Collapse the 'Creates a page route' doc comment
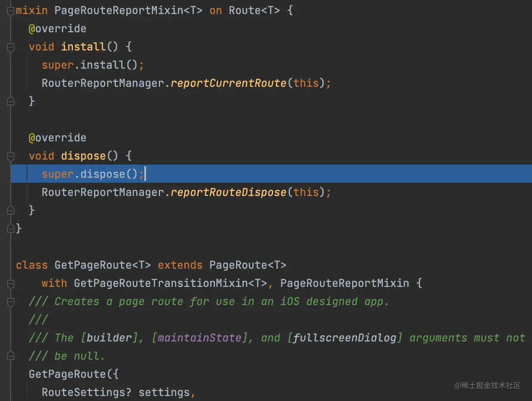 pyautogui.click(x=11, y=302)
